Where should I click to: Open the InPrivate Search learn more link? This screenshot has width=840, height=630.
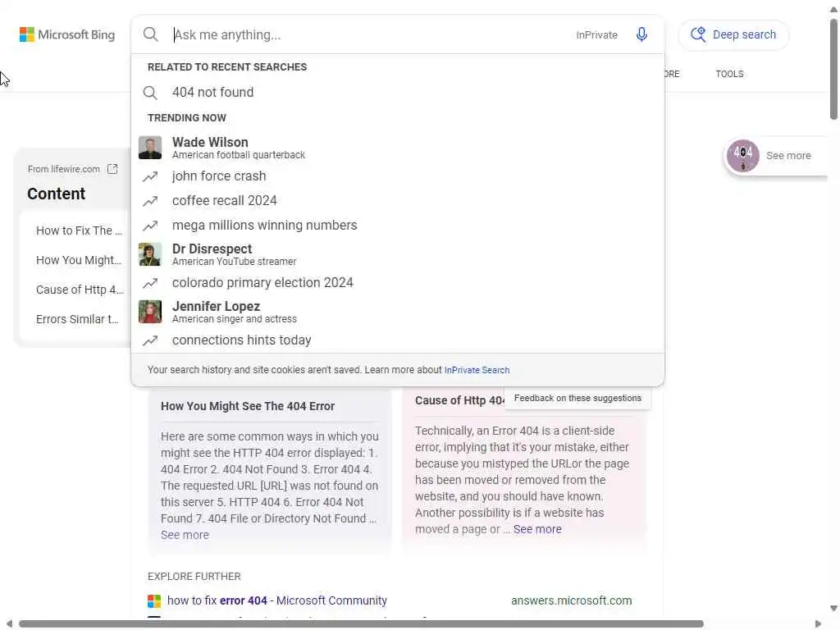pyautogui.click(x=477, y=370)
